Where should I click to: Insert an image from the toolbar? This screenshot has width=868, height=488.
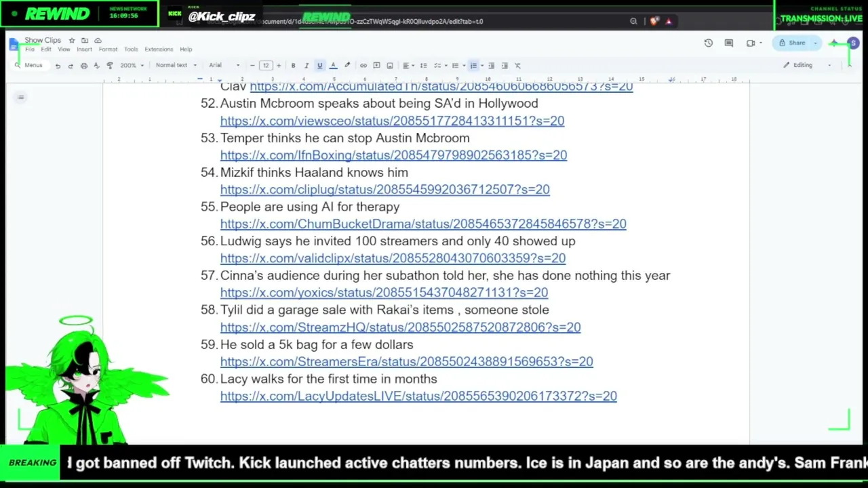click(390, 66)
